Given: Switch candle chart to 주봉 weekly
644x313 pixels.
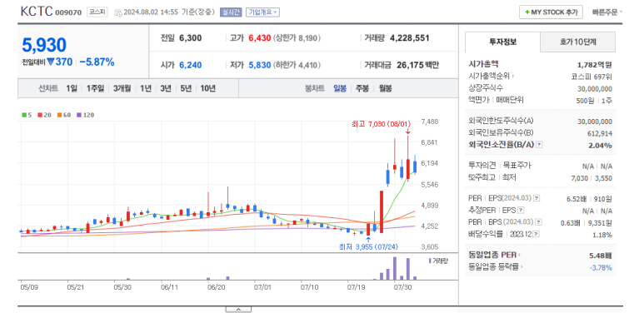Looking at the screenshot, I should pyautogui.click(x=362, y=88).
